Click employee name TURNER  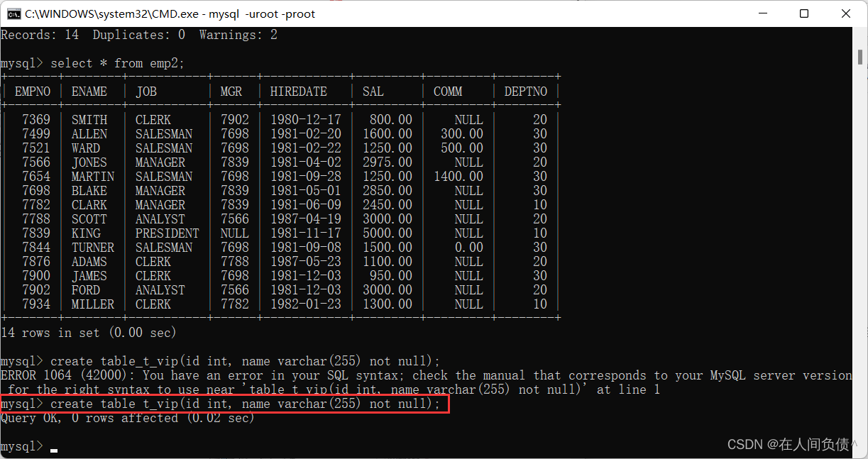pos(93,248)
